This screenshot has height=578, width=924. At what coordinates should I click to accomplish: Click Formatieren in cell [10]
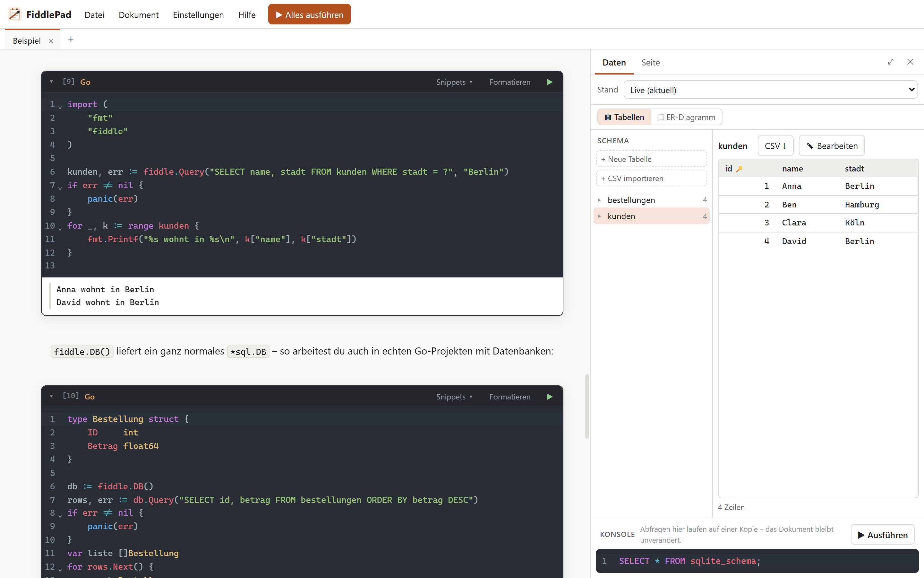tap(510, 397)
